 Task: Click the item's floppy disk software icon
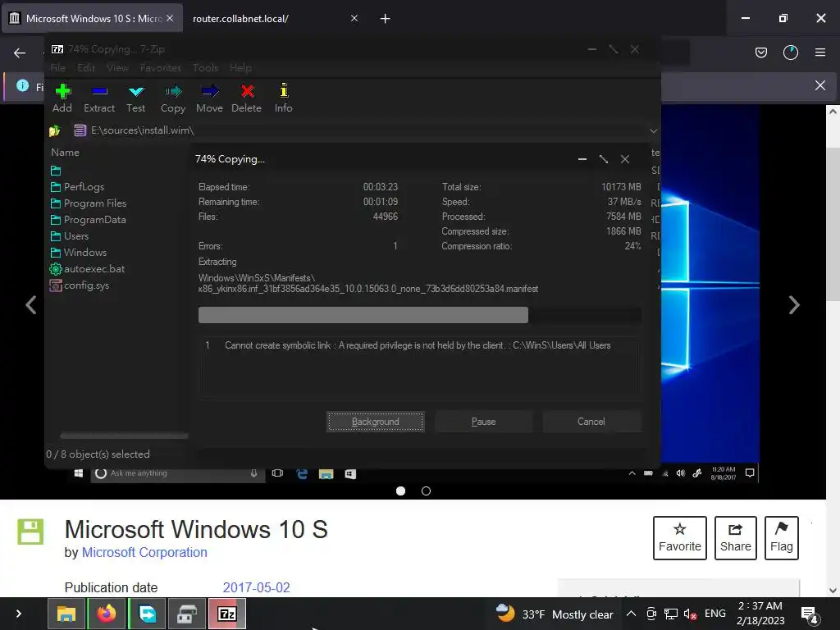(x=30, y=532)
